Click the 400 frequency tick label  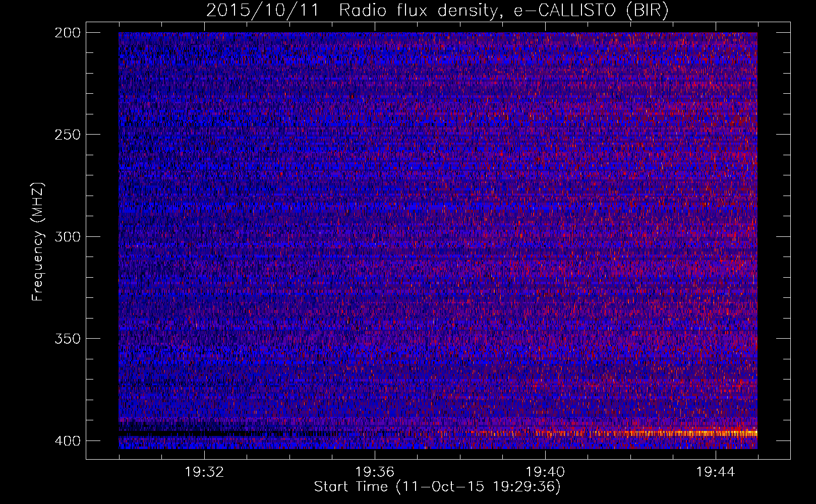click(x=67, y=441)
